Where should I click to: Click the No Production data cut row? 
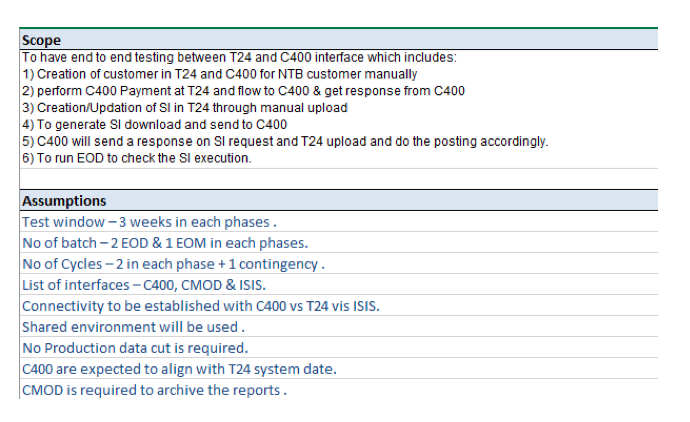pyautogui.click(x=339, y=348)
